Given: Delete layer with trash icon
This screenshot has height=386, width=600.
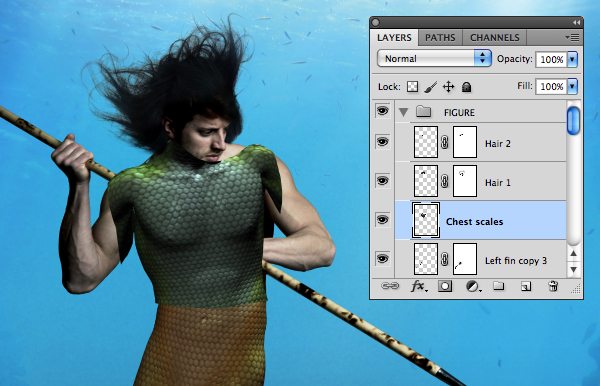Looking at the screenshot, I should coord(553,286).
